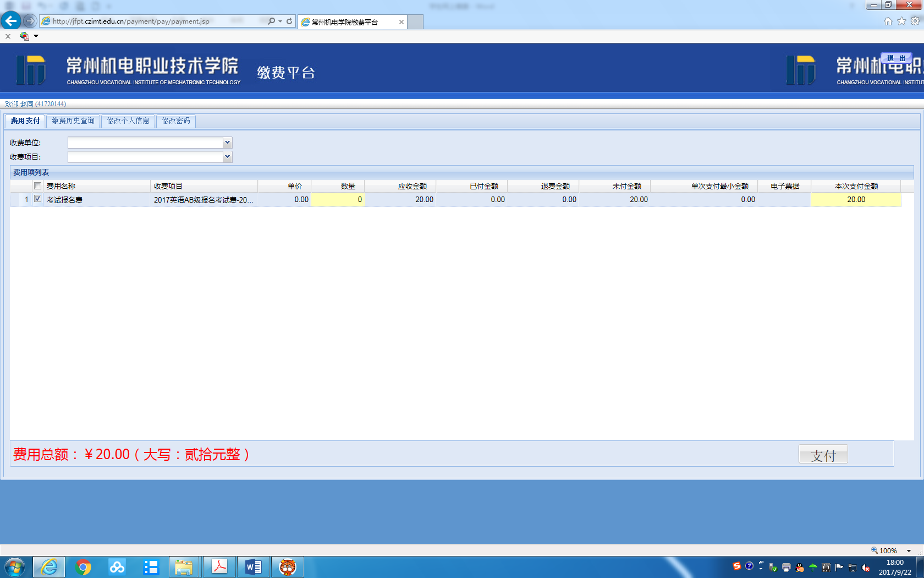Uncheck the 考试报名费 row checkbox
Viewport: 924px width, 578px height.
(37, 199)
